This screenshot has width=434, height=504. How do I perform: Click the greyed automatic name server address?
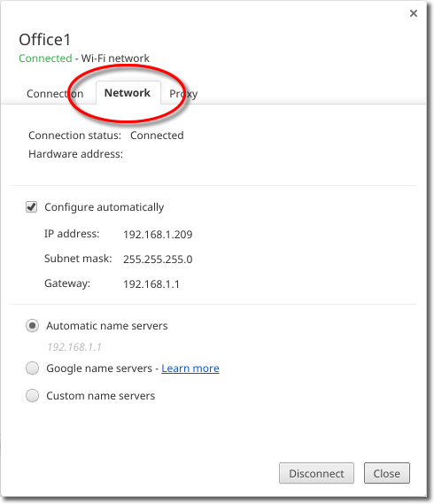click(x=74, y=347)
